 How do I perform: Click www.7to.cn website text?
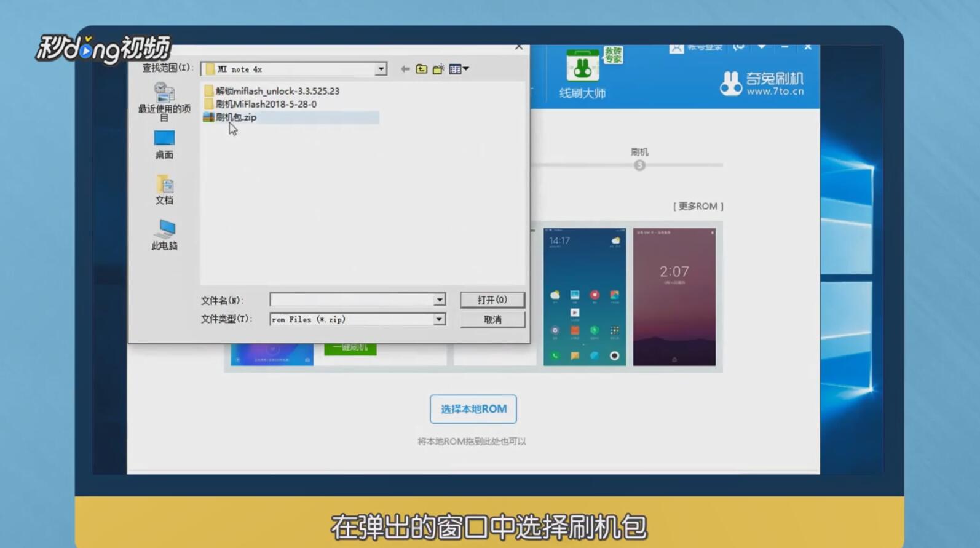pyautogui.click(x=775, y=92)
